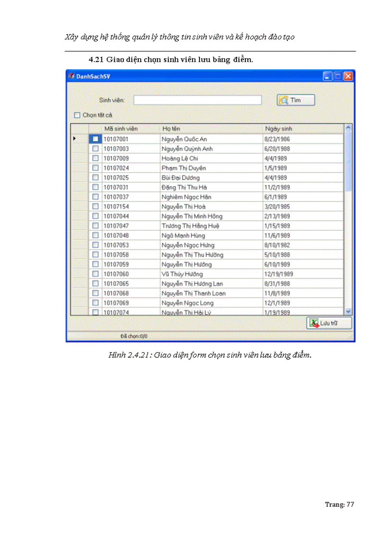The height and width of the screenshot is (540, 392).
Task: Sort by Mã sinh viên column header
Action: [x=121, y=129]
